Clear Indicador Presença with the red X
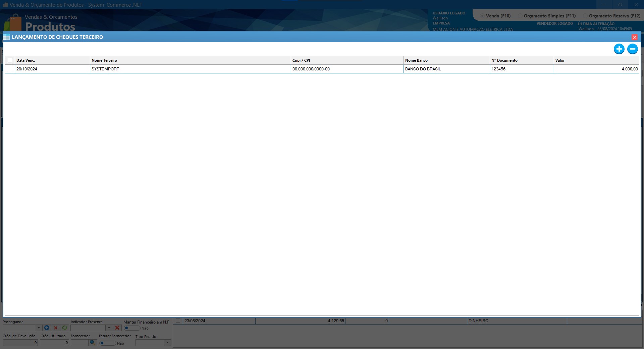 coord(117,328)
